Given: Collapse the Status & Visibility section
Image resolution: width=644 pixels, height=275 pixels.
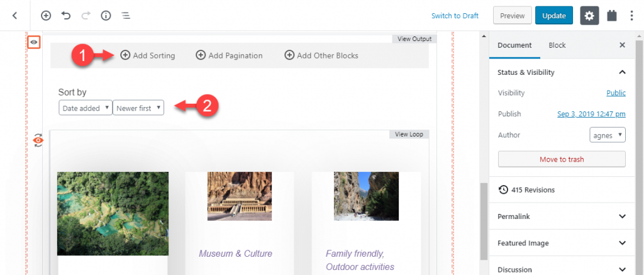Looking at the screenshot, I should (562, 72).
